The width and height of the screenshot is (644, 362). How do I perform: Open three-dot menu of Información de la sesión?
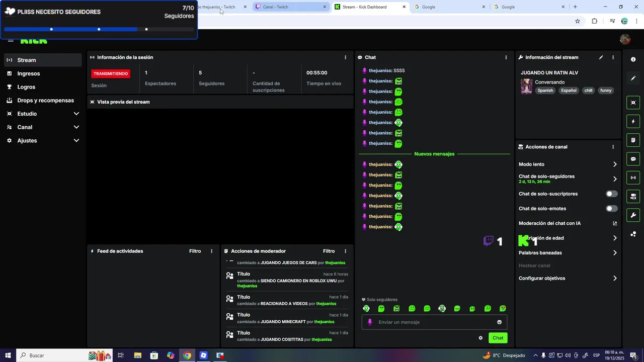(345, 57)
